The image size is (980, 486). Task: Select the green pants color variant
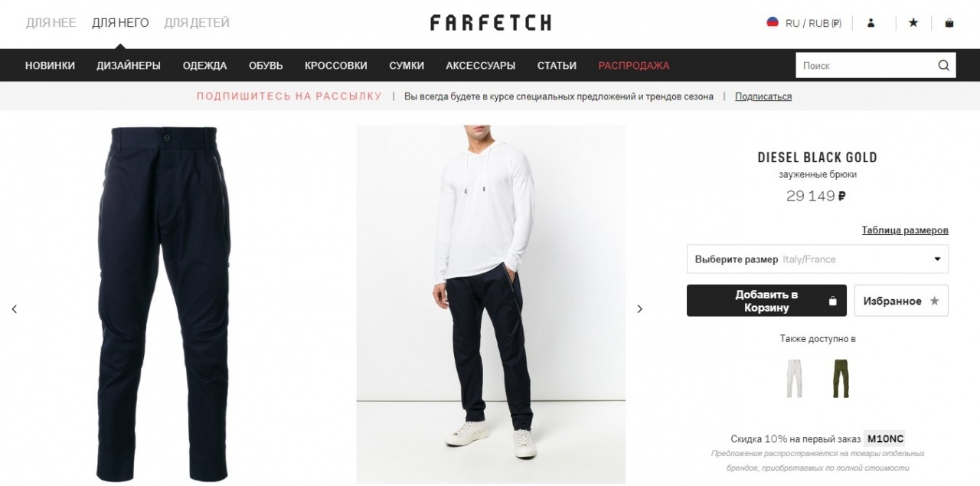pos(841,377)
